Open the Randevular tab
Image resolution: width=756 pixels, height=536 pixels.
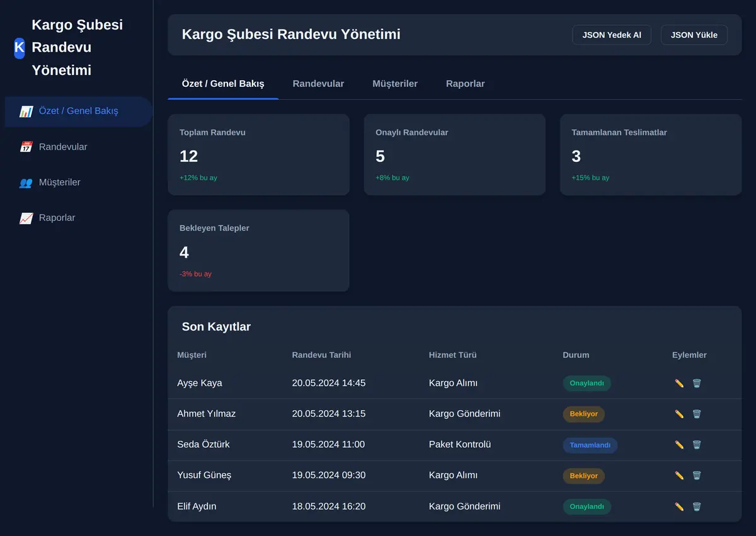tap(318, 84)
